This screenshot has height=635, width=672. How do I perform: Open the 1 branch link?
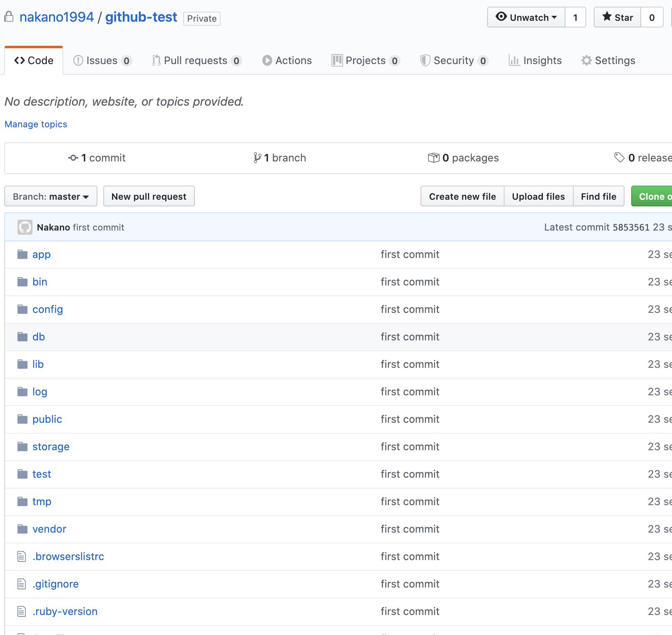tap(280, 158)
